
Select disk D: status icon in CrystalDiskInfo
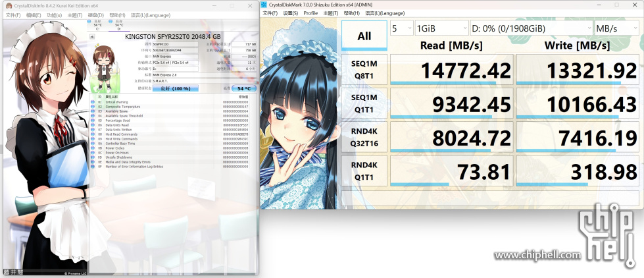(x=111, y=20)
